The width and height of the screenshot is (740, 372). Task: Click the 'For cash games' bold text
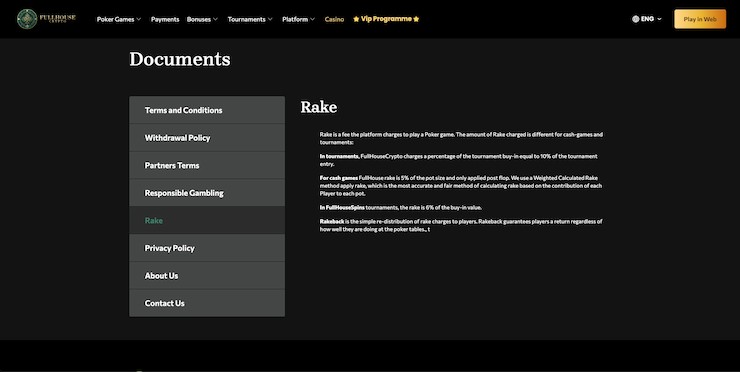point(338,178)
